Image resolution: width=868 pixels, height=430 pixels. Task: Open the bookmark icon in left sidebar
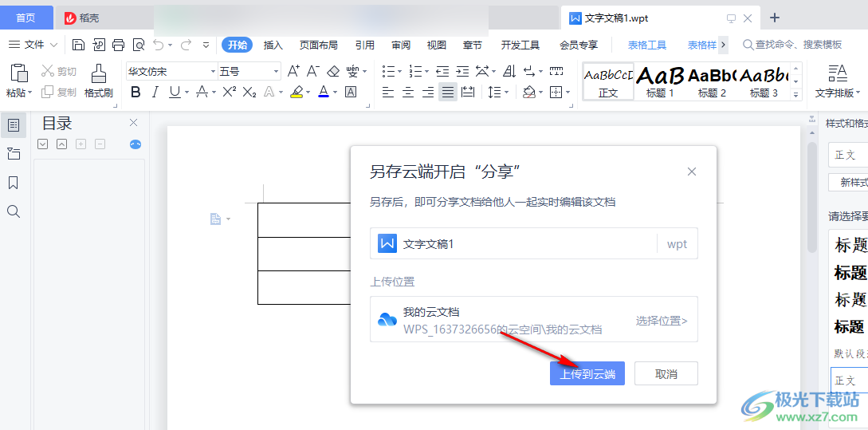(14, 183)
